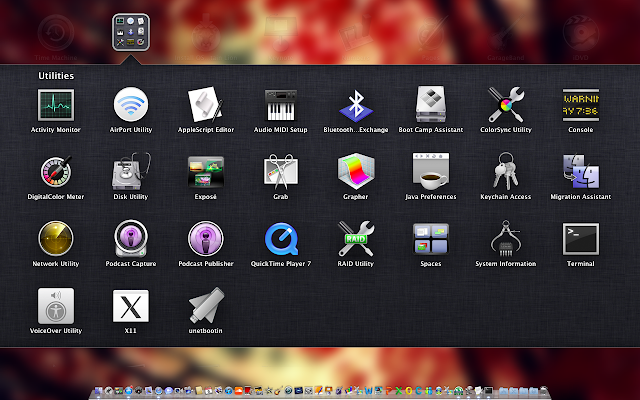
Task: Click the Utilities folder icon in Launchpad
Action: pyautogui.click(x=131, y=32)
